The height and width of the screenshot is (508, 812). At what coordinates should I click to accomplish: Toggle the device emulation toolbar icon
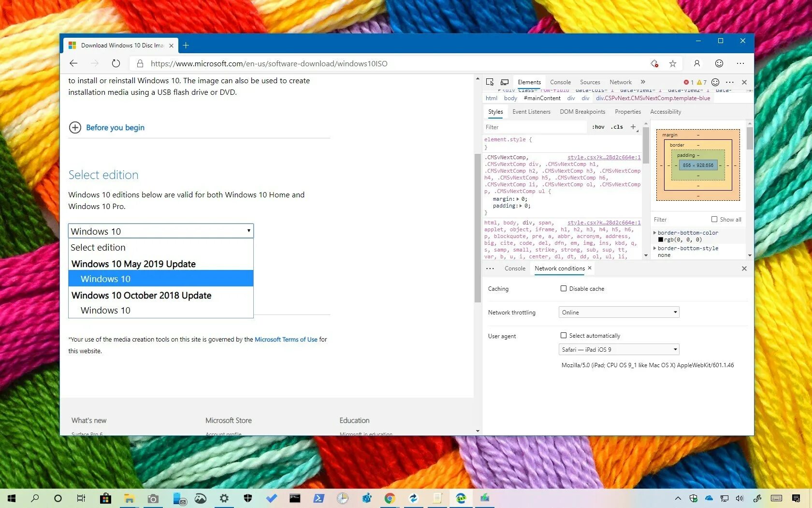click(505, 82)
